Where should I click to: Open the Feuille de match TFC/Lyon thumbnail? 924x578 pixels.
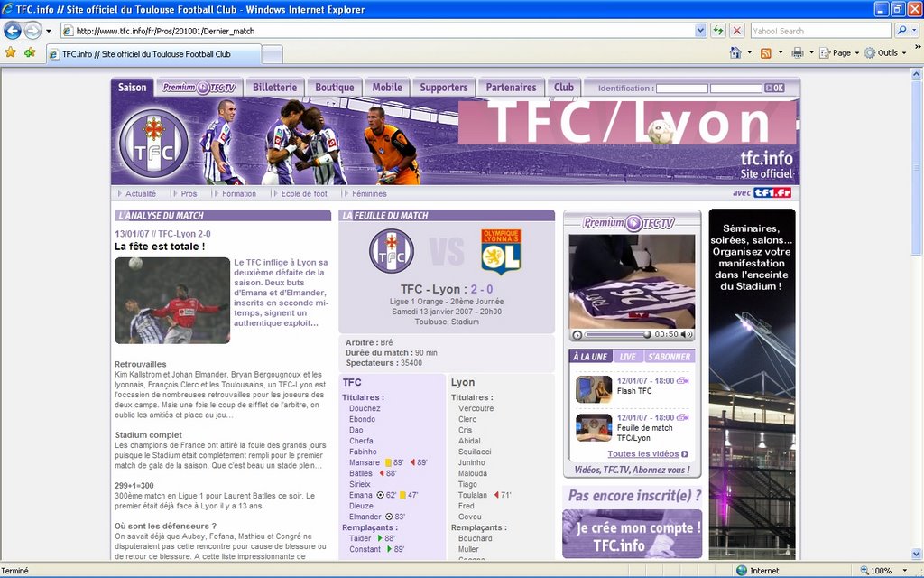(x=594, y=427)
